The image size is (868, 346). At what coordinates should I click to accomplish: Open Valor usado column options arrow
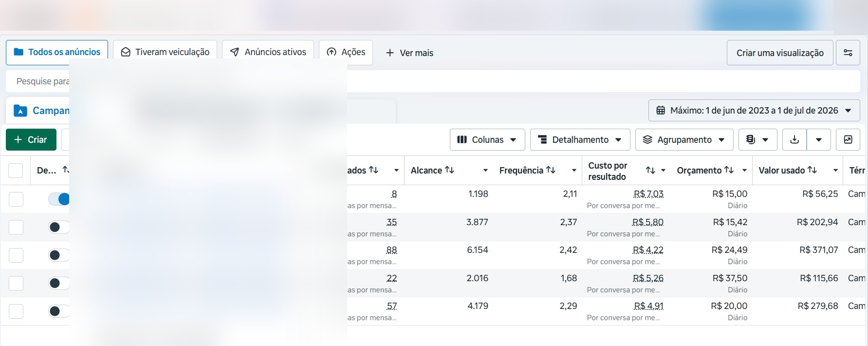tap(835, 170)
